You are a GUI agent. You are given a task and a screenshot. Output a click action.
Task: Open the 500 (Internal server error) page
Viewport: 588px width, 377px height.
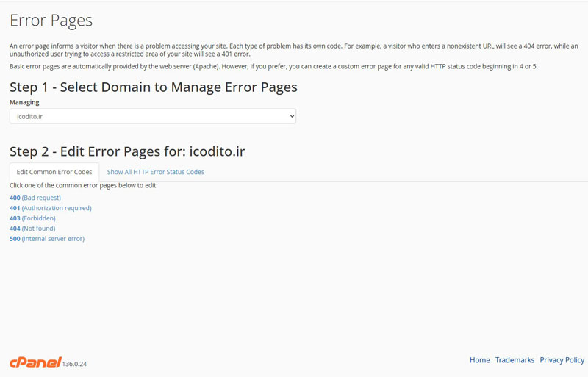(47, 239)
